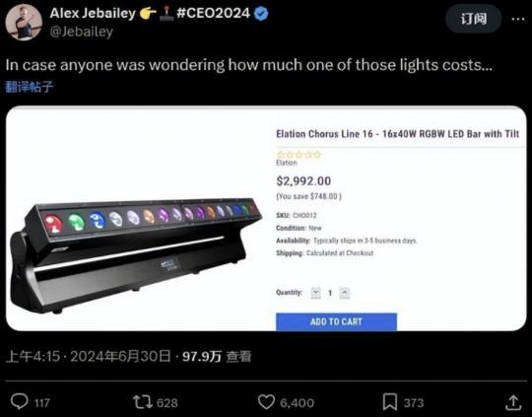Bookmark the post with bookmark icon

(x=390, y=402)
